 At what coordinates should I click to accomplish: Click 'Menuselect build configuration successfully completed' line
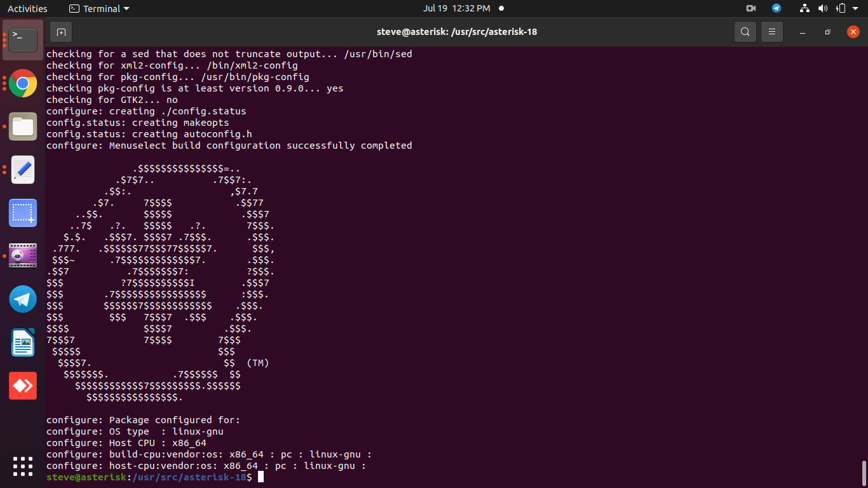(229, 146)
